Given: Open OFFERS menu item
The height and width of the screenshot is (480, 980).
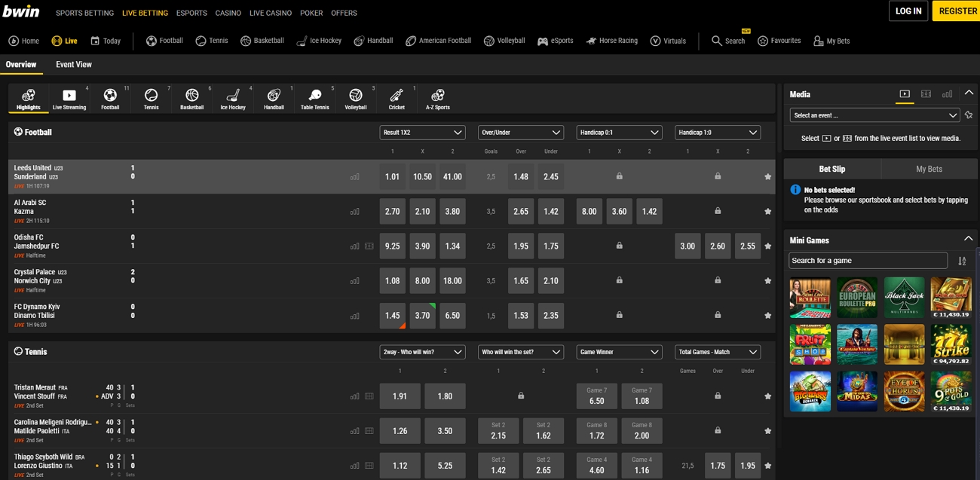Looking at the screenshot, I should tap(344, 13).
